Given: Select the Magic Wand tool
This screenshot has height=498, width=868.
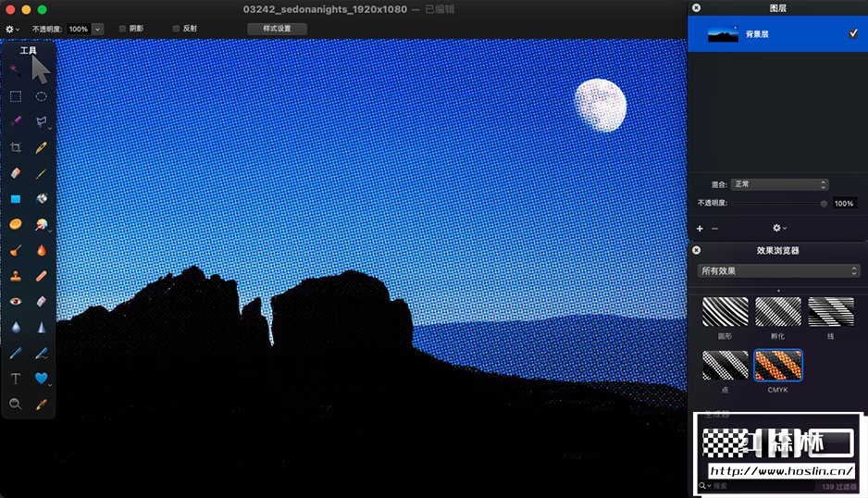Looking at the screenshot, I should (x=15, y=69).
